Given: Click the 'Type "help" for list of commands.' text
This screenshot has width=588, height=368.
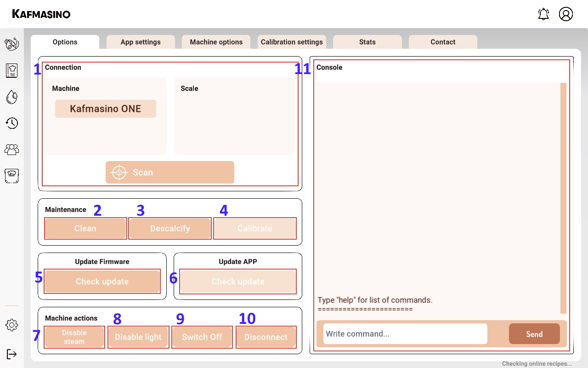Looking at the screenshot, I should click(375, 300).
